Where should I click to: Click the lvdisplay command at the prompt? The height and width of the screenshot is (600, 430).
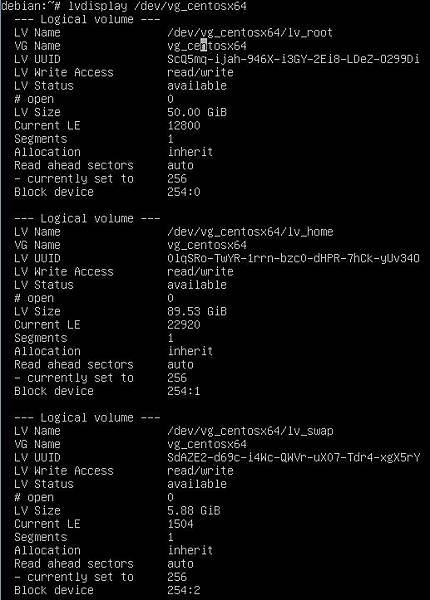click(x=158, y=7)
